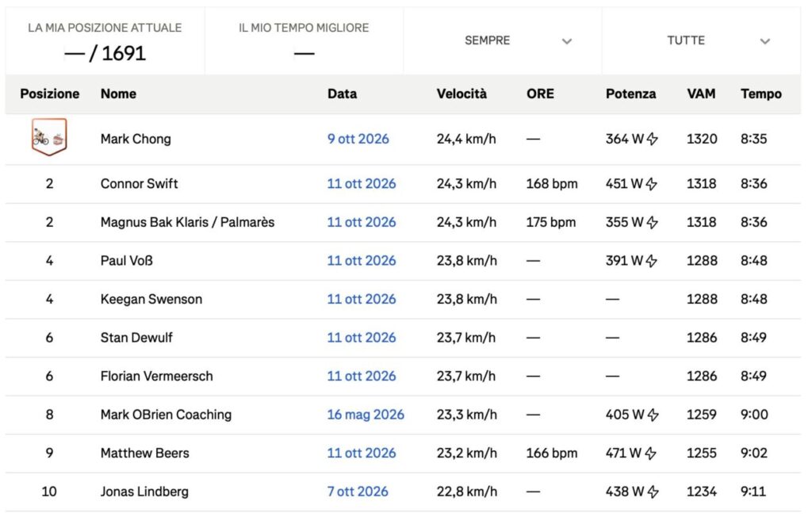Click the power meter bolt beside 364 W
Image resolution: width=812 pixels, height=517 pixels.
point(653,139)
